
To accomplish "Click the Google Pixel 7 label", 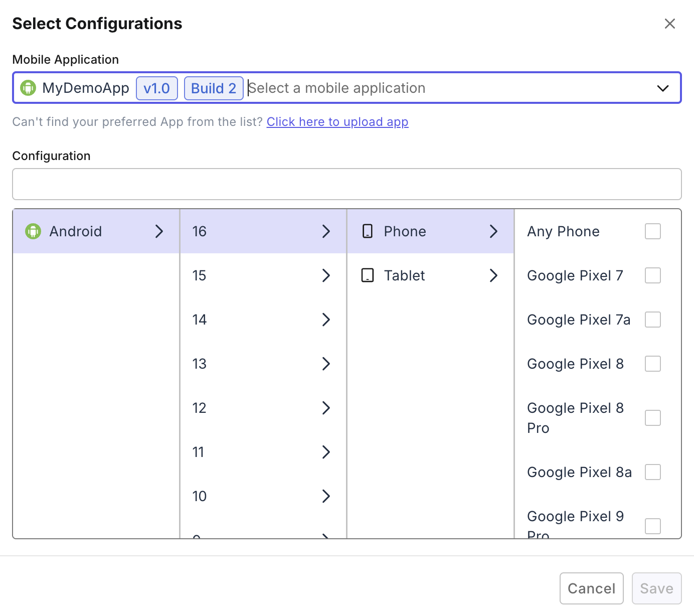I will [575, 275].
